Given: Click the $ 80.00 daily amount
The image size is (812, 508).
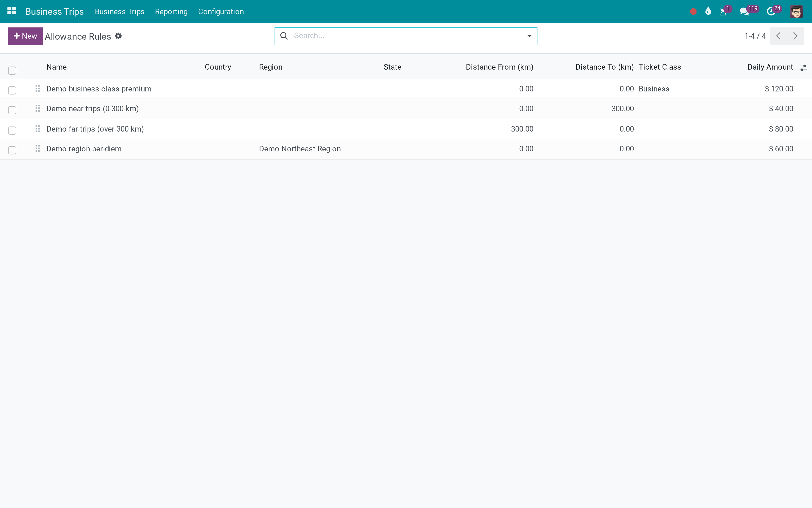Looking at the screenshot, I should (x=781, y=129).
